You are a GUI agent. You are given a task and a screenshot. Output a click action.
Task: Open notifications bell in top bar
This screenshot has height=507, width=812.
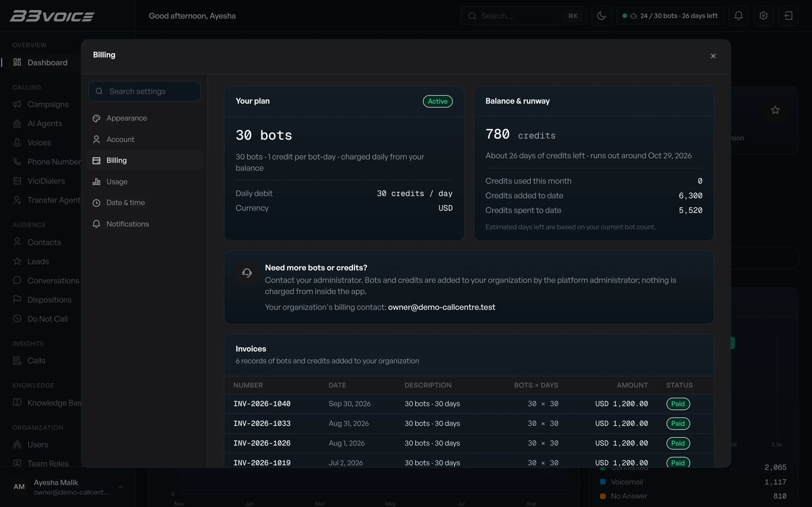pyautogui.click(x=738, y=16)
